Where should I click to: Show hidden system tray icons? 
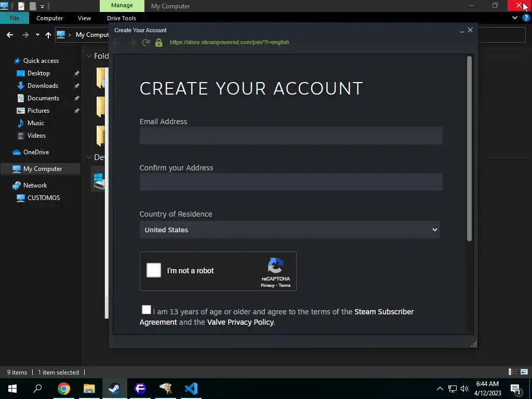tap(440, 389)
